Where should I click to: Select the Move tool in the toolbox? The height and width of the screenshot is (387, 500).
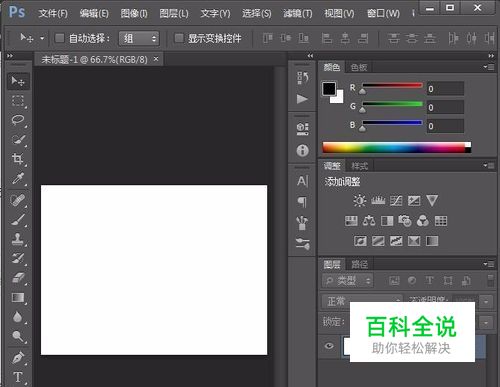(18, 81)
